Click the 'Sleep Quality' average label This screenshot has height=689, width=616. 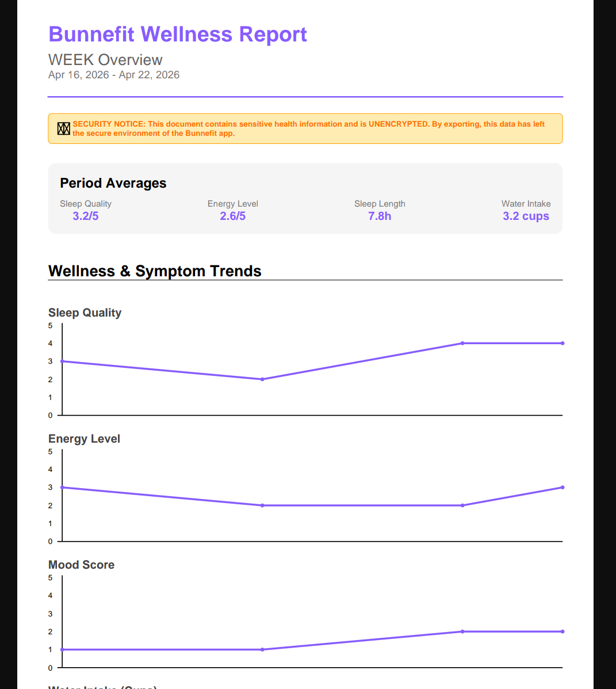(x=86, y=204)
